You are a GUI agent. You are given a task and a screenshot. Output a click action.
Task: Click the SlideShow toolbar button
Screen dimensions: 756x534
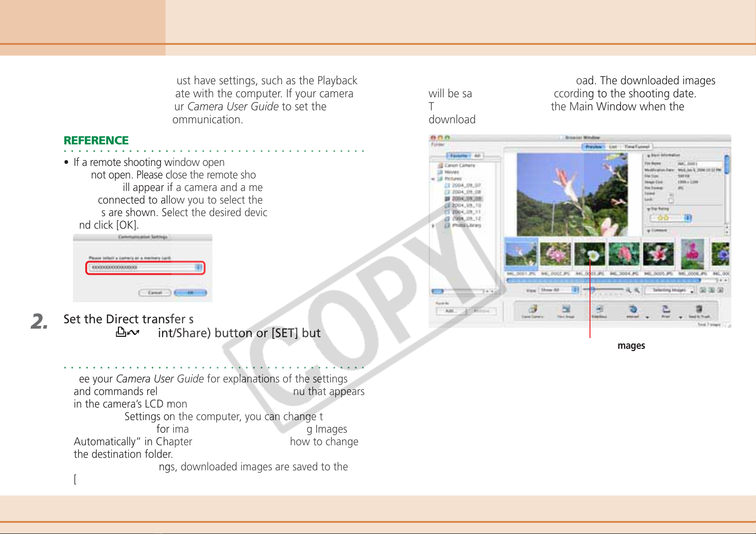point(599,311)
